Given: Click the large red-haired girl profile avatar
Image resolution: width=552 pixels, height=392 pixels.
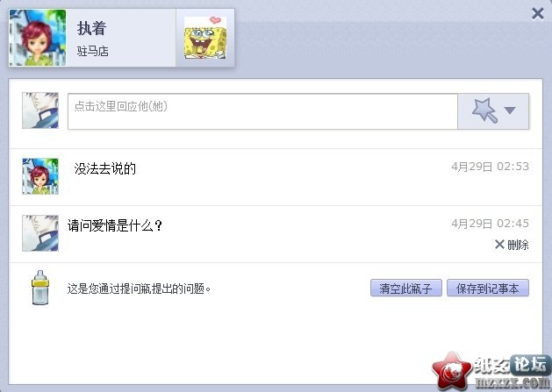Looking at the screenshot, I should (38, 38).
